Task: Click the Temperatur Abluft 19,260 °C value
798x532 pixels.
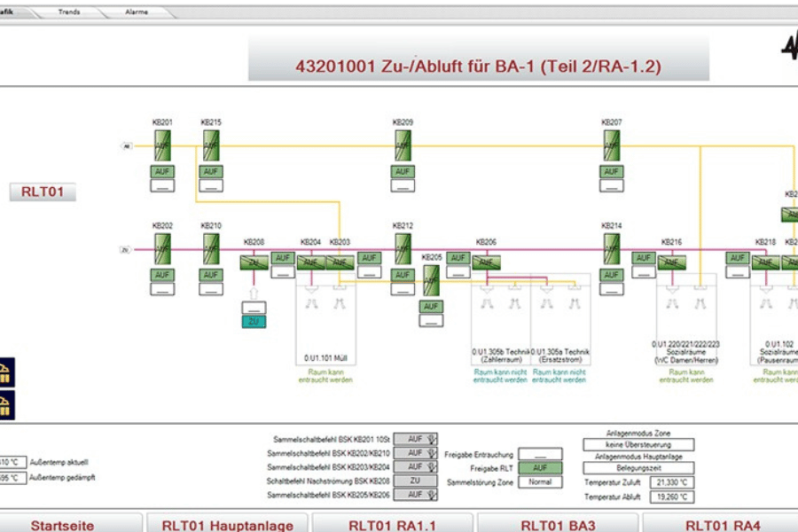Action: point(672,497)
